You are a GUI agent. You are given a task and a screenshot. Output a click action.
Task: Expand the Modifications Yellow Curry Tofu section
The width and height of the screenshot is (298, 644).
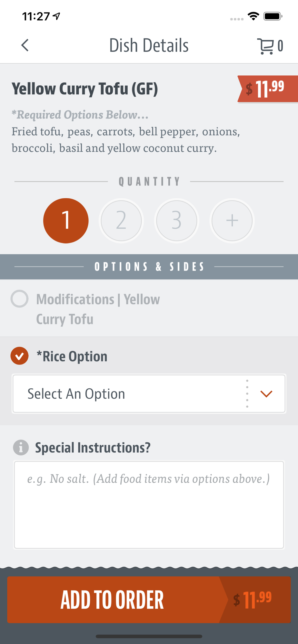pos(98,309)
